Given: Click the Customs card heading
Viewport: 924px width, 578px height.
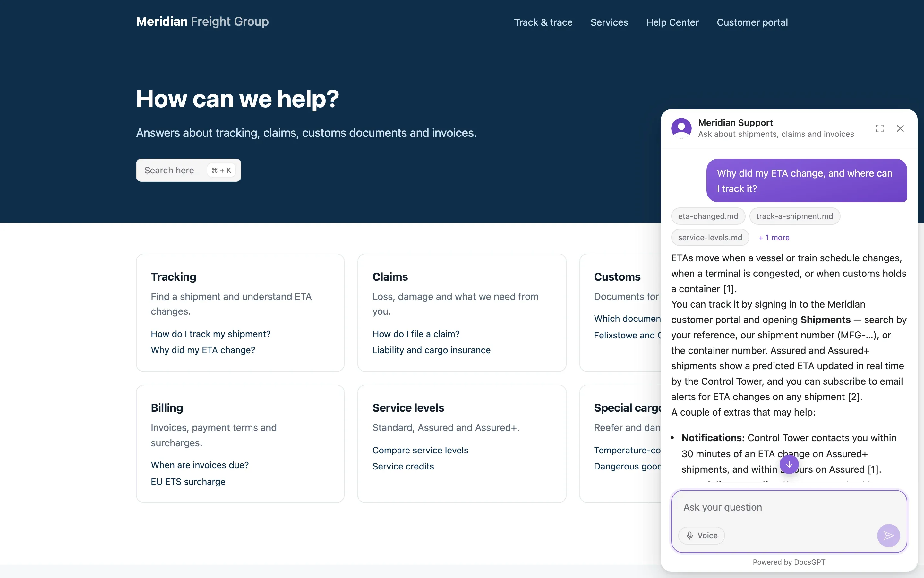Looking at the screenshot, I should point(617,277).
